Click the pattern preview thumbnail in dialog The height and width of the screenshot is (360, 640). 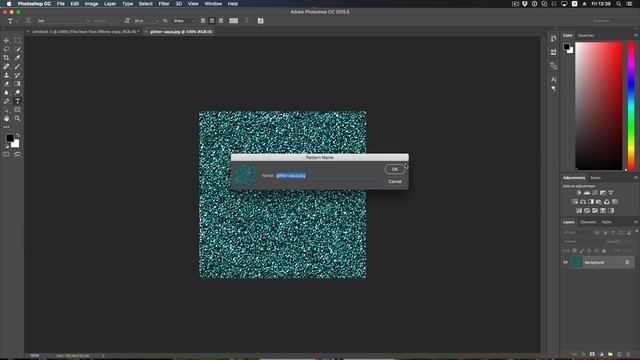(x=246, y=175)
